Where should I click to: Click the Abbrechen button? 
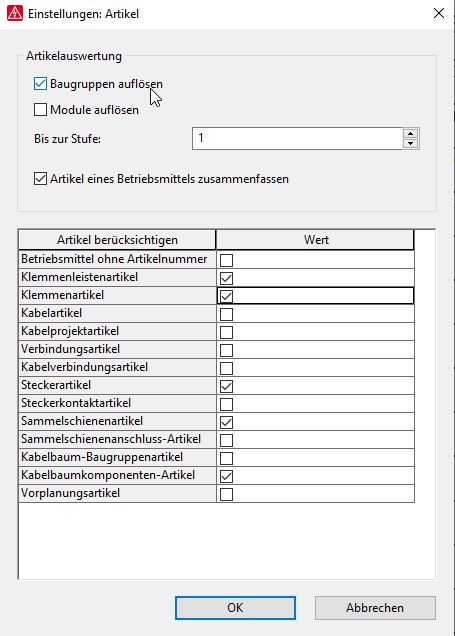click(375, 608)
